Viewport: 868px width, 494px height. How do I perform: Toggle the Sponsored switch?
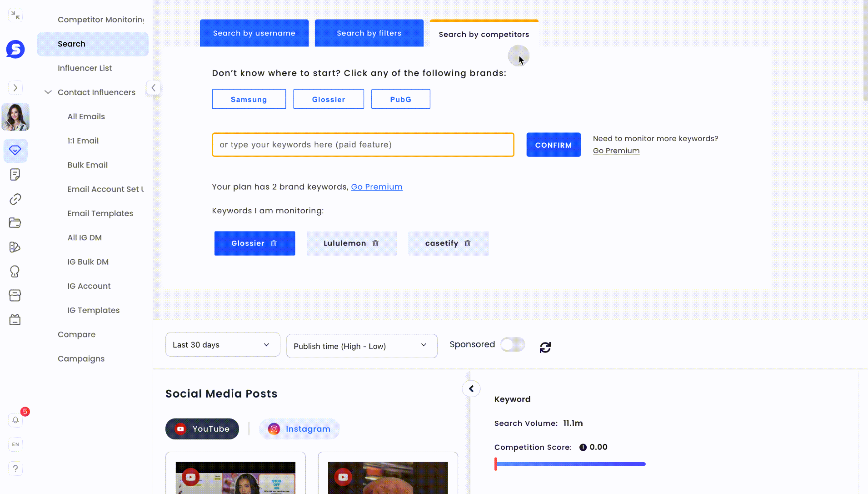pos(513,344)
